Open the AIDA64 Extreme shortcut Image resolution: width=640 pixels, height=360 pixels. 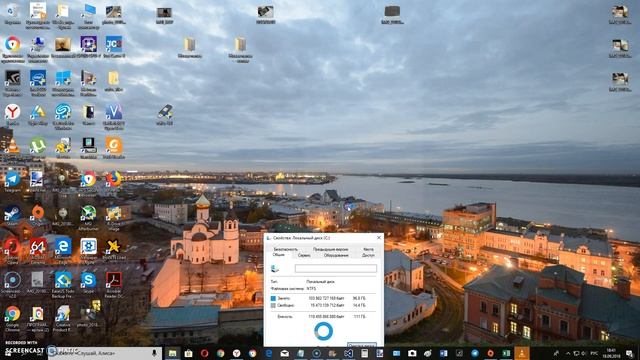click(x=38, y=250)
